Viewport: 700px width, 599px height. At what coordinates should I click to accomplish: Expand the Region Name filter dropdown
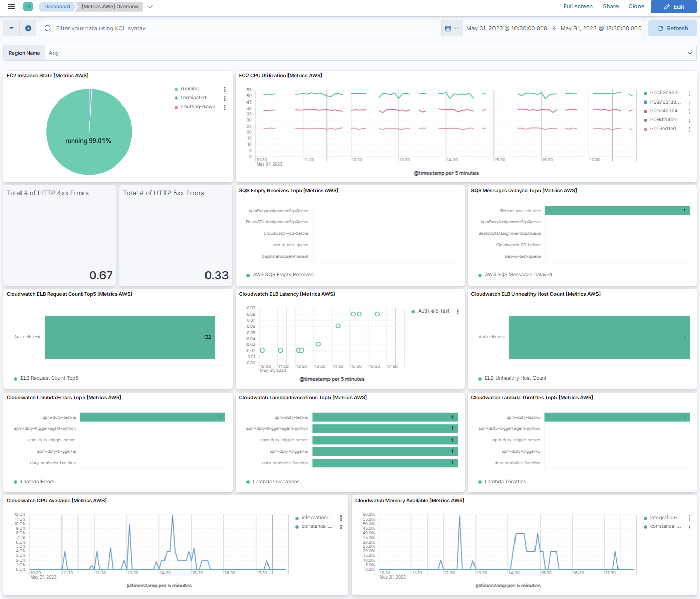(689, 53)
